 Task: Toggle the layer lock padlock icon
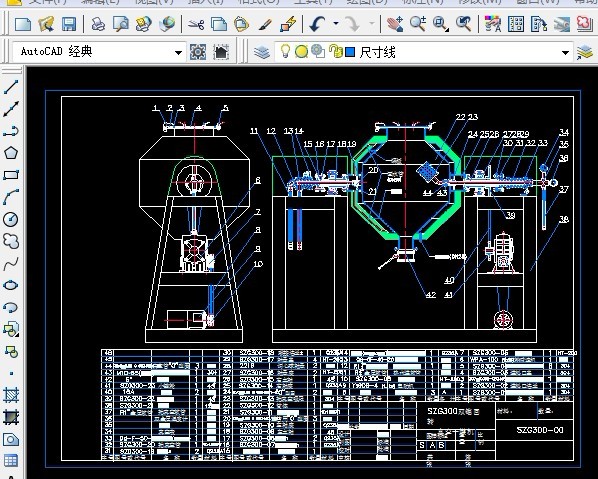pos(335,51)
